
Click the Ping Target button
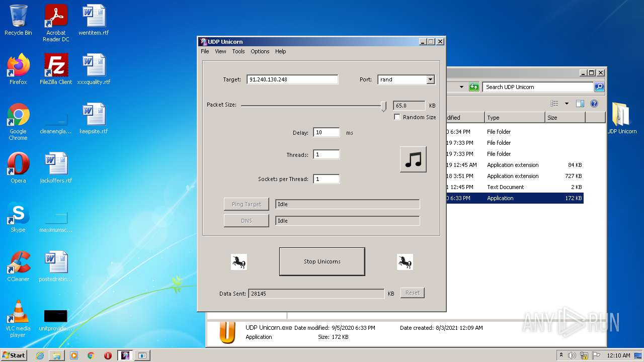(x=247, y=204)
